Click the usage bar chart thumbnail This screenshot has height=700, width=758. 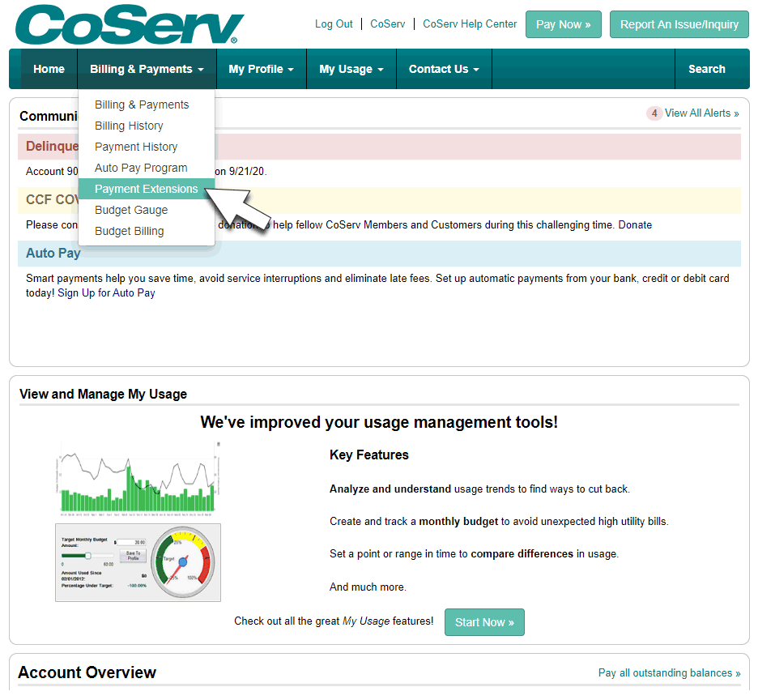138,480
